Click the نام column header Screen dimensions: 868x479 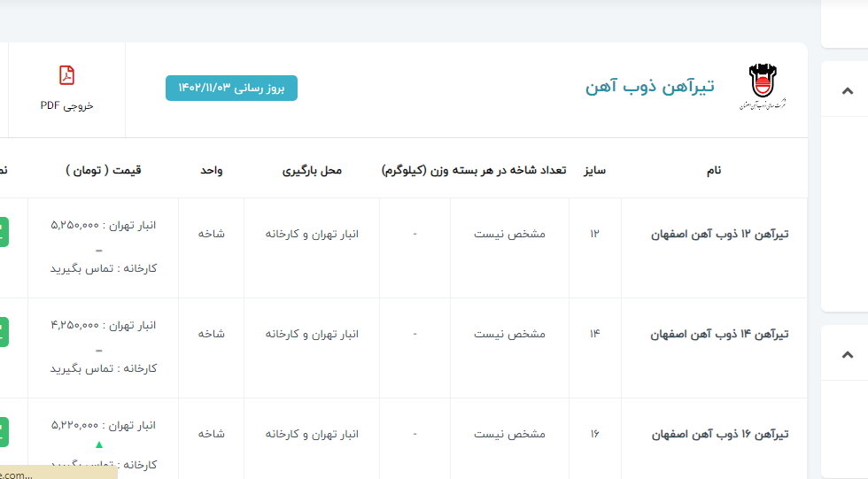[714, 170]
